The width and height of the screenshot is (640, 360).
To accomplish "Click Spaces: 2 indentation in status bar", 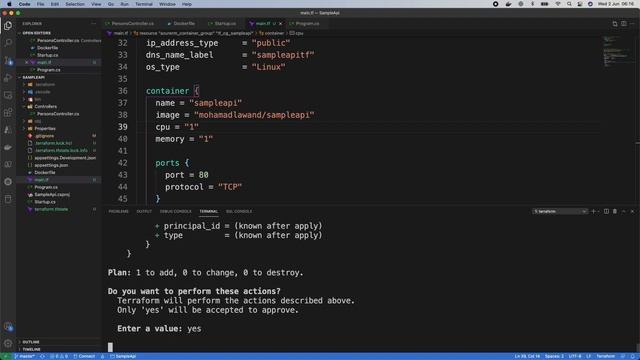I will click(x=554, y=356).
